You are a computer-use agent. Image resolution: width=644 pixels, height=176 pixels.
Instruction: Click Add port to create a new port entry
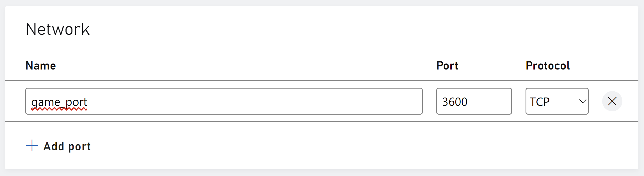(x=58, y=146)
